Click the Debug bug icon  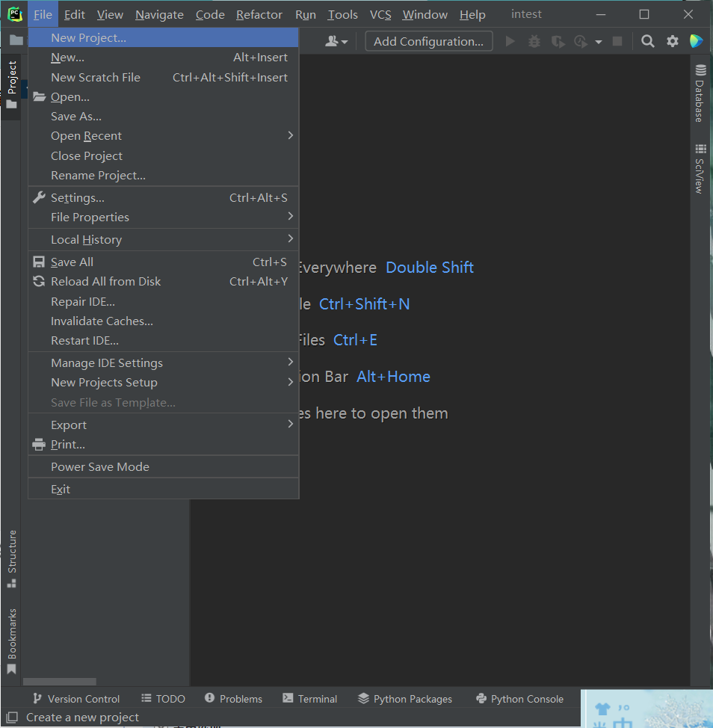(534, 41)
